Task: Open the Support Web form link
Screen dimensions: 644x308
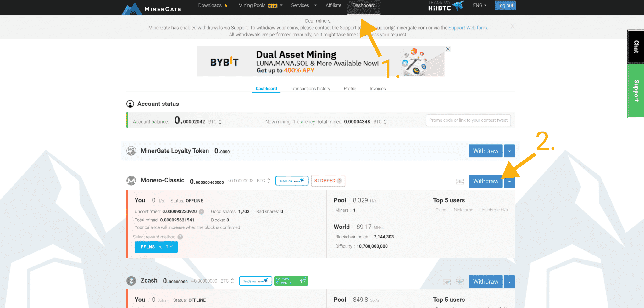Action: [x=468, y=28]
